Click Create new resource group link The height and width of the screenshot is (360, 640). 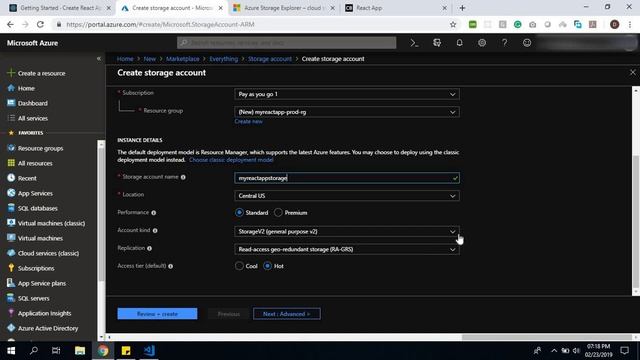(x=248, y=121)
